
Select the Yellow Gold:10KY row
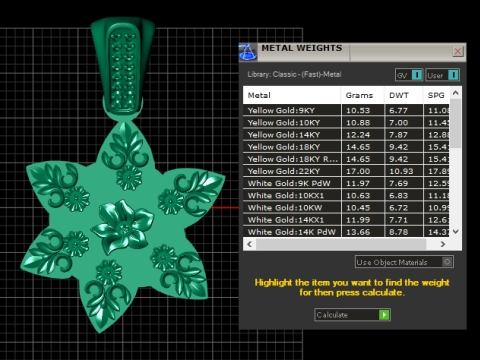(x=346, y=123)
